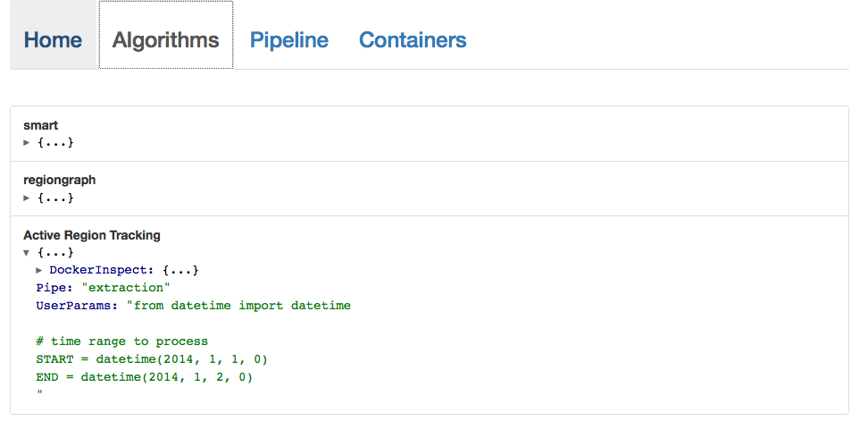Expand the DockerInspect object triangle
This screenshot has width=868, height=438.
39,270
